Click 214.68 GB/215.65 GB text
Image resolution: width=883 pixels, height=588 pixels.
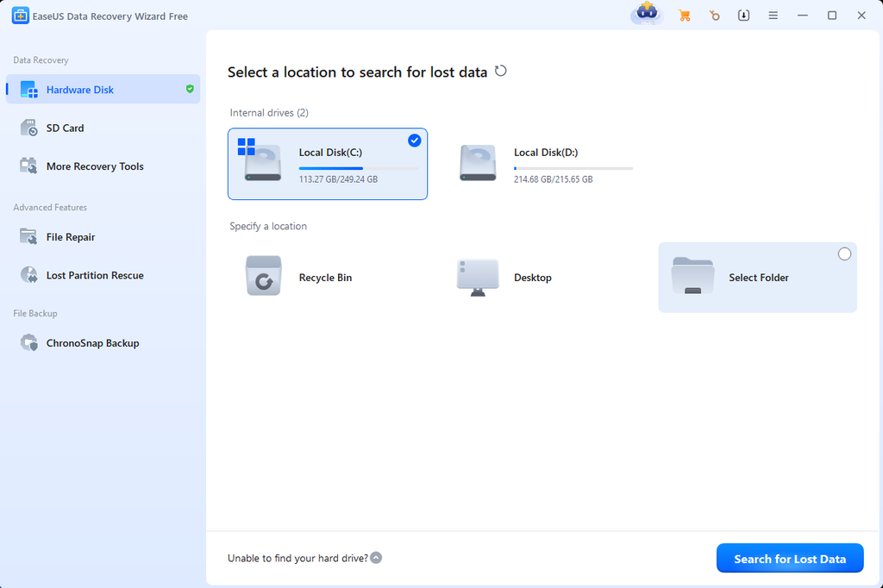coord(553,179)
